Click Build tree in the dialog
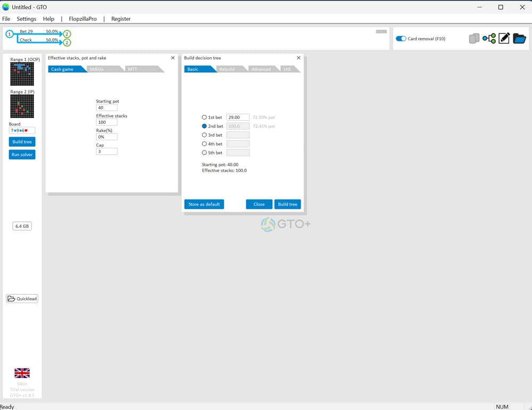Image resolution: width=532 pixels, height=410 pixels. [287, 204]
